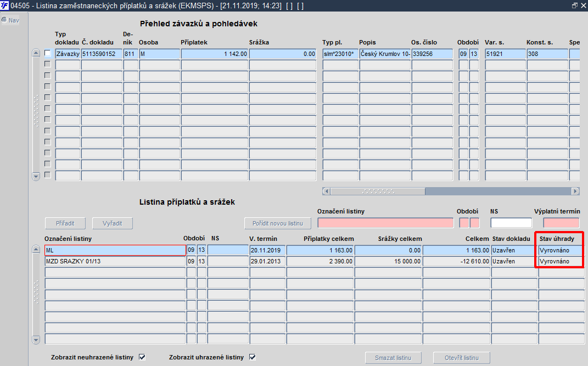Click Otevřít listinu button

[x=462, y=358]
